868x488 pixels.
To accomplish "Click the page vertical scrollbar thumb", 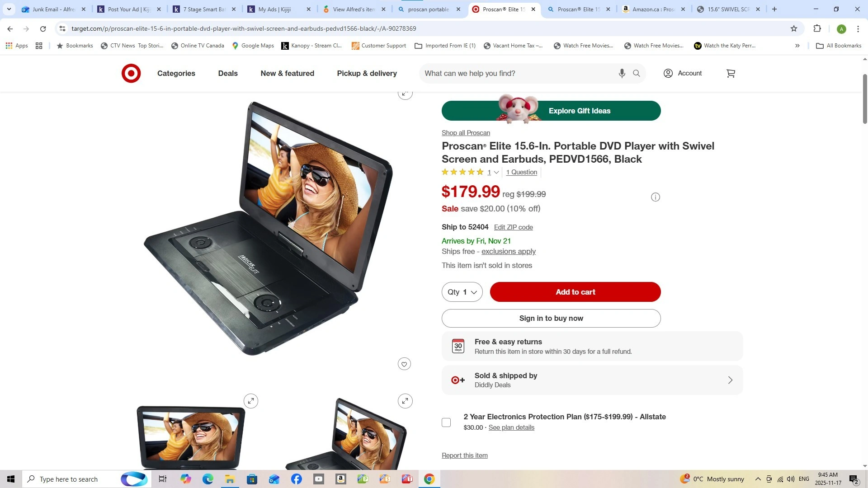I will pyautogui.click(x=865, y=99).
